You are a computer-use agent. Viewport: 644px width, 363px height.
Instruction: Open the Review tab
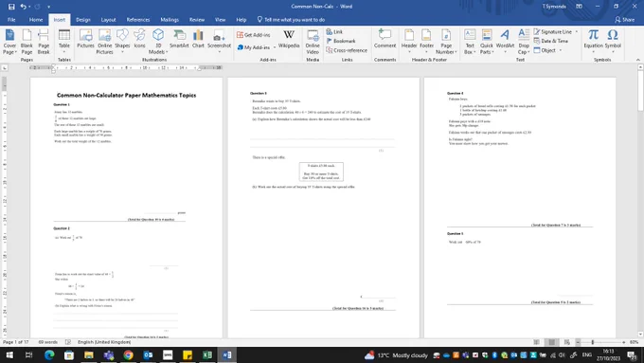[197, 20]
